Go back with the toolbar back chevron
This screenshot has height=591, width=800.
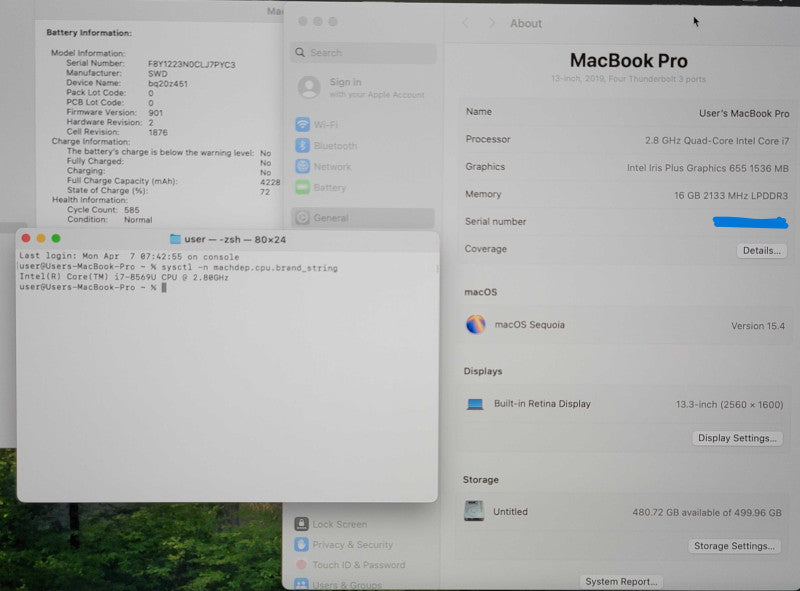pyautogui.click(x=466, y=23)
